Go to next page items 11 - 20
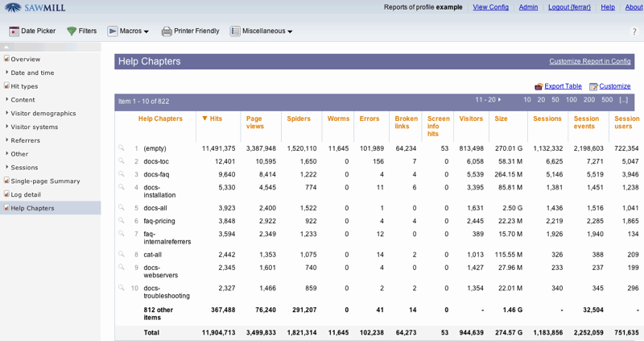The image size is (644, 341). pos(488,100)
